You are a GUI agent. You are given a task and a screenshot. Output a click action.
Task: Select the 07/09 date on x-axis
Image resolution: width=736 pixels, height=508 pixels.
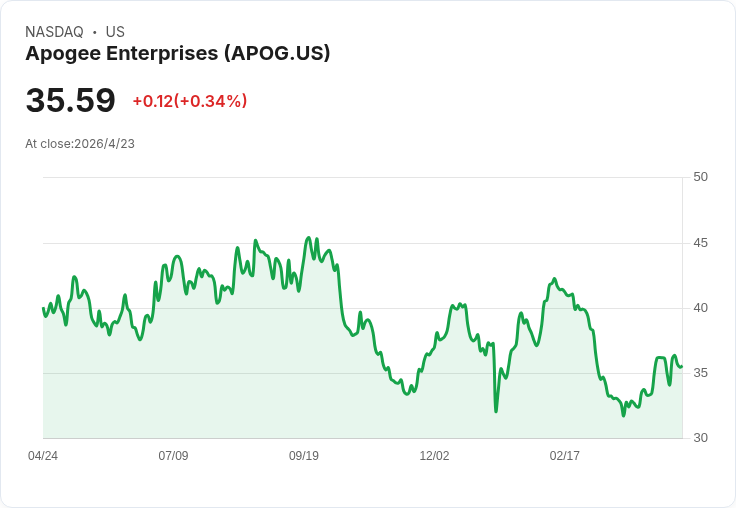[173, 456]
